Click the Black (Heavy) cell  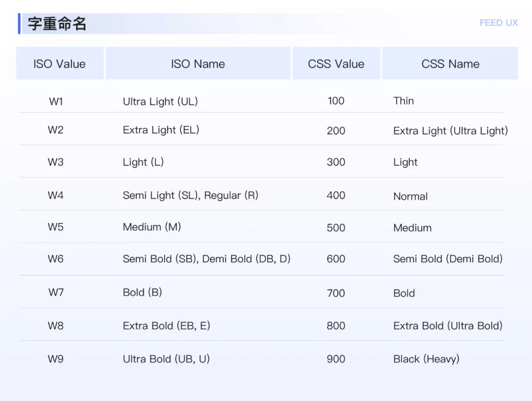tap(426, 359)
